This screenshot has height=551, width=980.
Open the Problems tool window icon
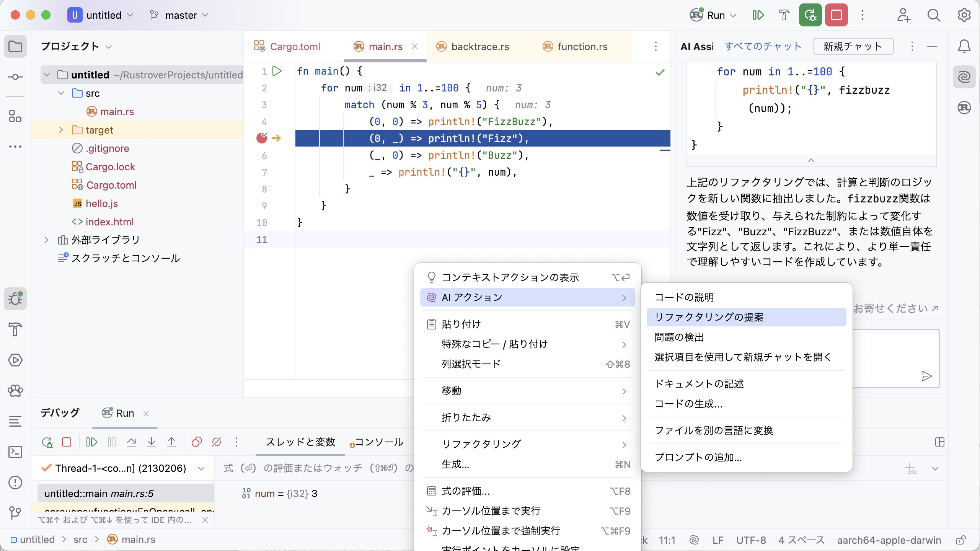click(15, 483)
